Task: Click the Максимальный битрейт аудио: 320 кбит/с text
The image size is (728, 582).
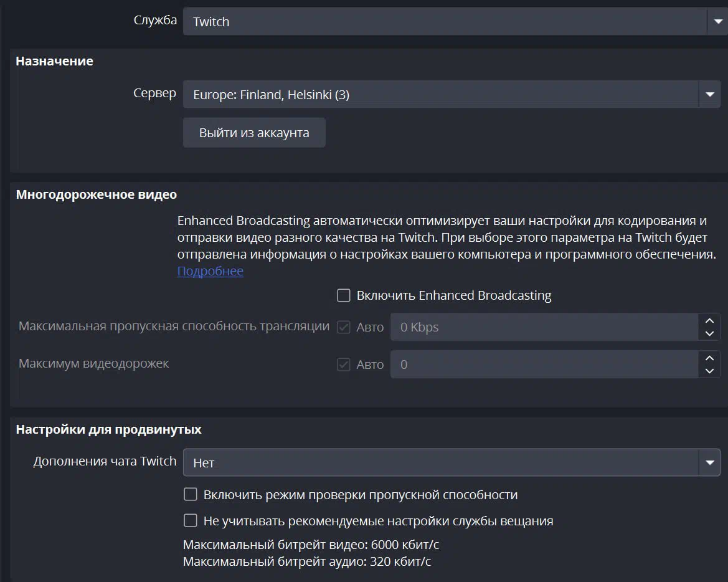Action: (307, 561)
